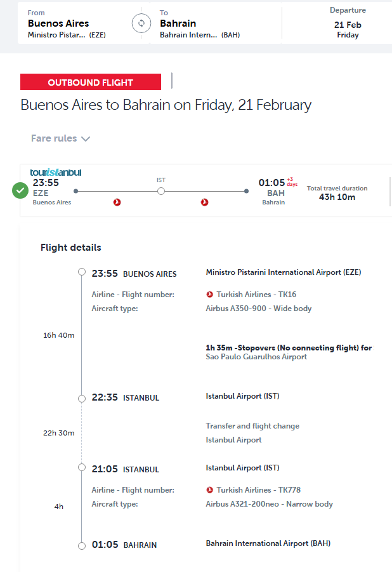The image size is (392, 572).
Task: Click the 23:55 Buenos Aires timeline node
Action: [82, 272]
